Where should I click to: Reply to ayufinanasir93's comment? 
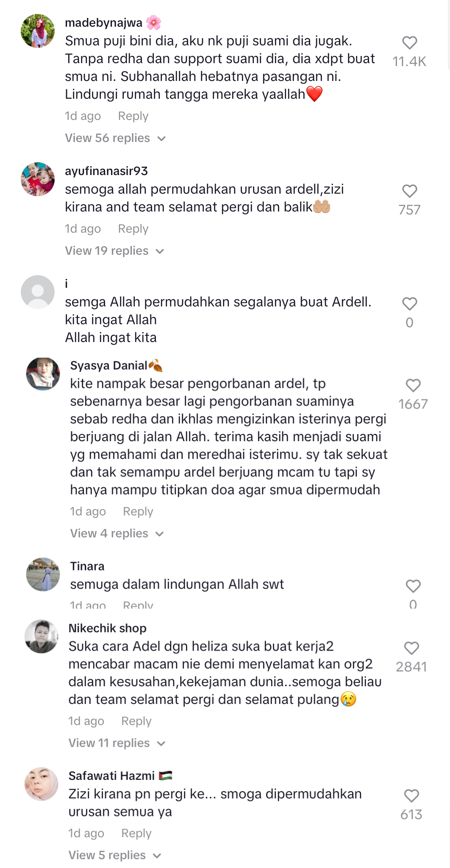(x=133, y=229)
